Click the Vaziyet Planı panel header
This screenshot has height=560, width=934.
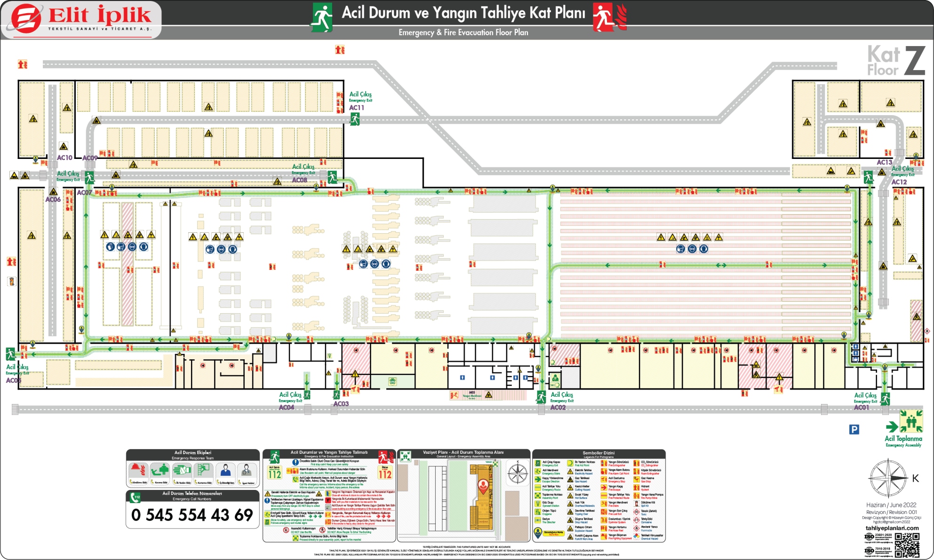(463, 453)
